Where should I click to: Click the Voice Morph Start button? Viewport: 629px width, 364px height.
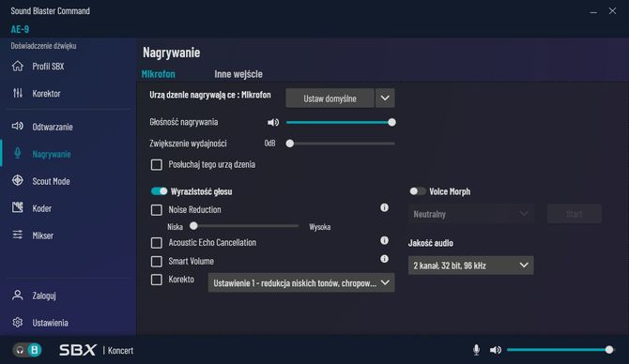[575, 214]
